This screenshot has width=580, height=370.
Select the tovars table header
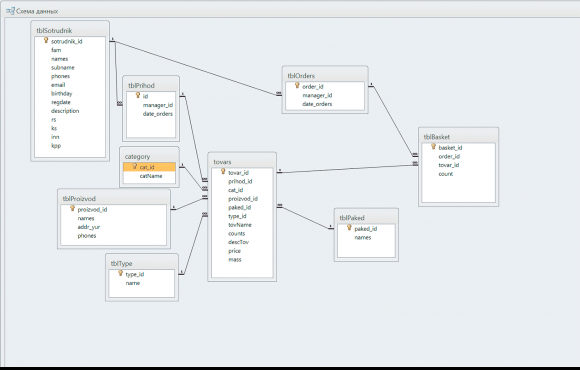click(x=242, y=162)
